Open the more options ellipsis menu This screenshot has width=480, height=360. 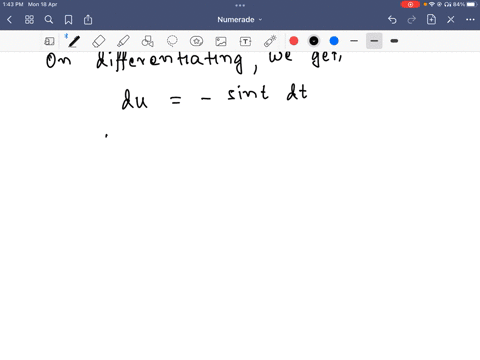[470, 20]
